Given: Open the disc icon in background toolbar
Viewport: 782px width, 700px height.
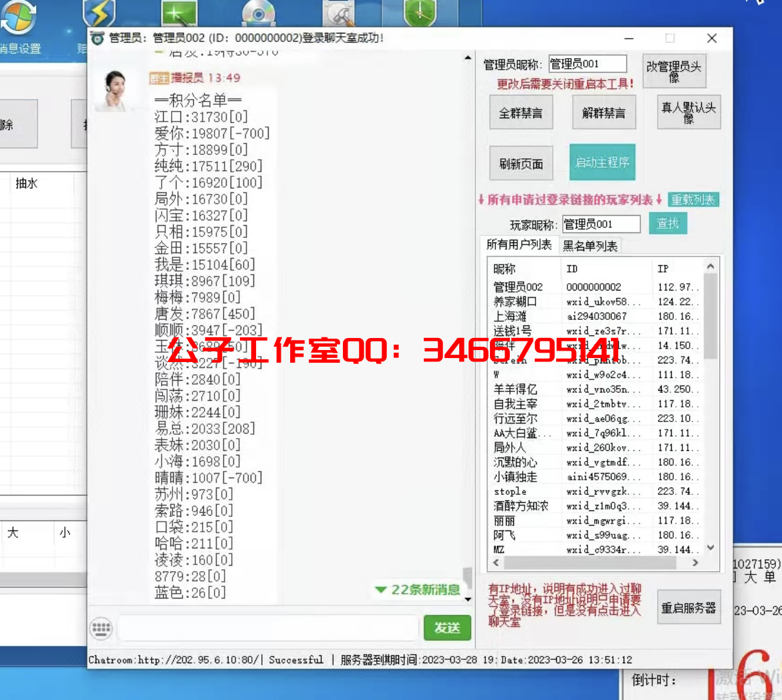Looking at the screenshot, I should 259,13.
